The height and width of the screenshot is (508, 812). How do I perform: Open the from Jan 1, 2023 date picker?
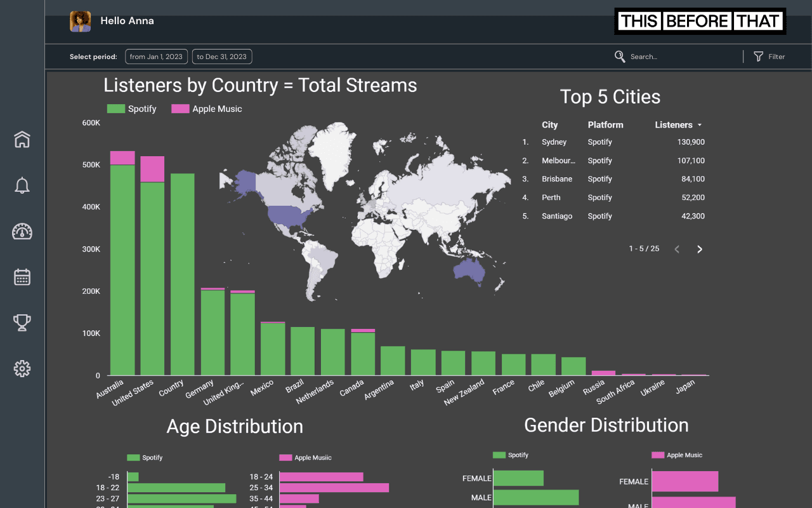click(156, 57)
